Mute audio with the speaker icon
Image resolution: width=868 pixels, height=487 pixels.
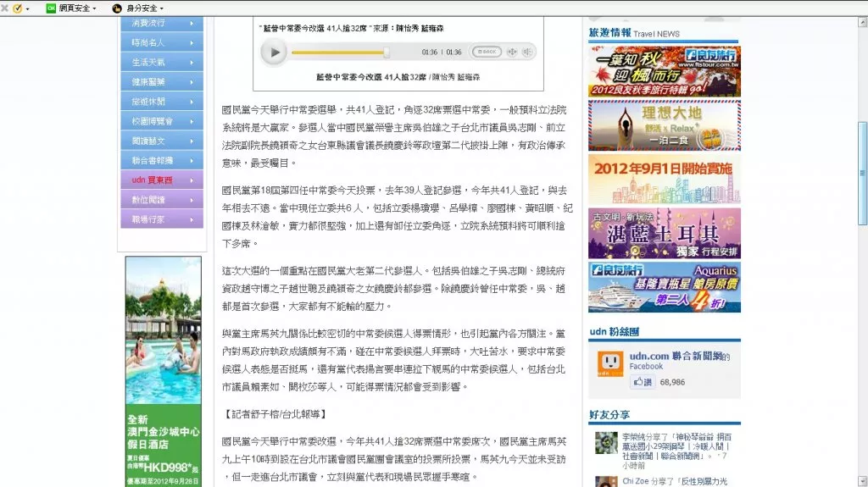tap(527, 52)
